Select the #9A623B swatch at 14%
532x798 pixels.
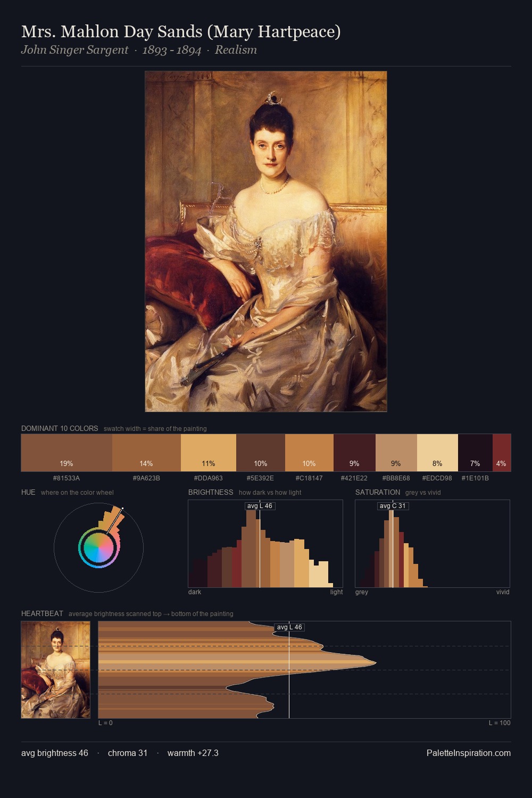click(146, 453)
